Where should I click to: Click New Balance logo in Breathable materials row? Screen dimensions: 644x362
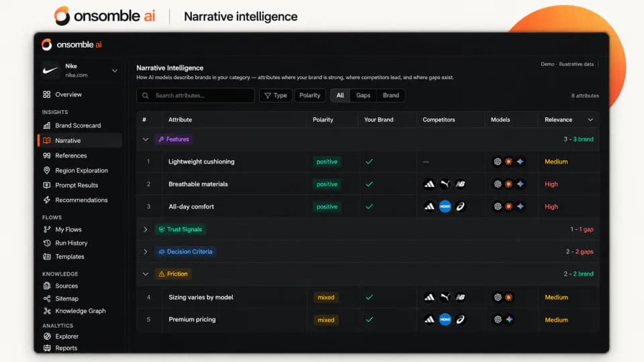coord(460,184)
